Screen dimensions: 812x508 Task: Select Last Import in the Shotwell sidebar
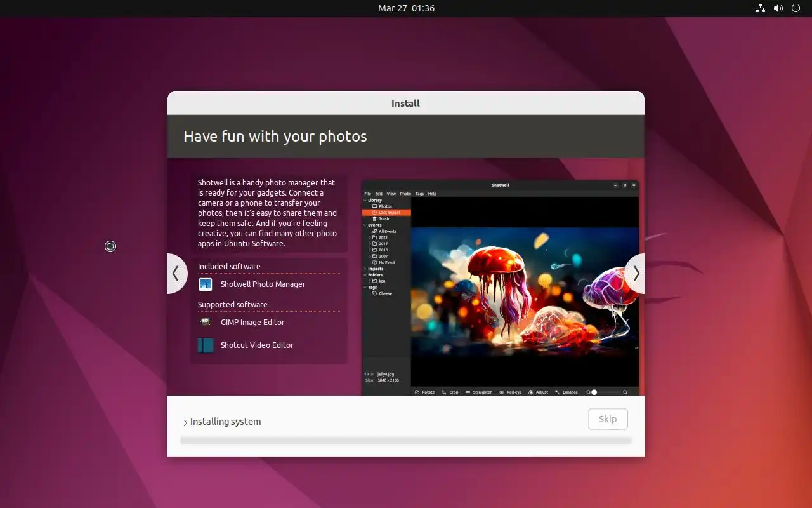pos(386,213)
